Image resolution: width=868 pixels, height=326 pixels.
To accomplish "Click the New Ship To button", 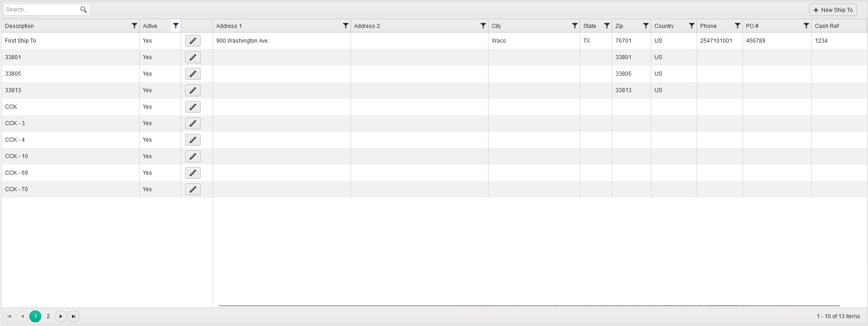I will click(x=833, y=10).
